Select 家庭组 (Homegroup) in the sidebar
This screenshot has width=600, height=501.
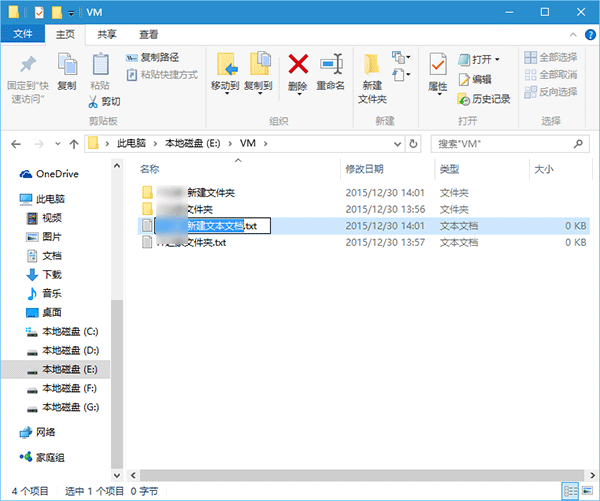[42, 457]
